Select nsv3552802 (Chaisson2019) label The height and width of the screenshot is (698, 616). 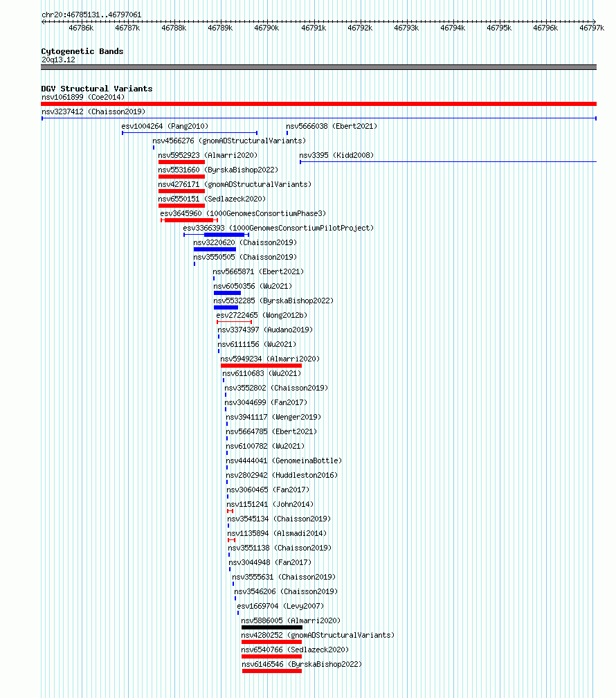(x=276, y=388)
